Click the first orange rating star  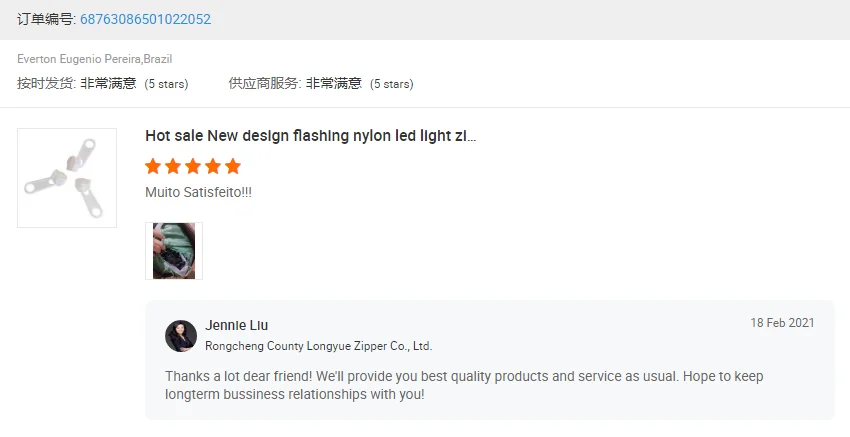coord(153,166)
